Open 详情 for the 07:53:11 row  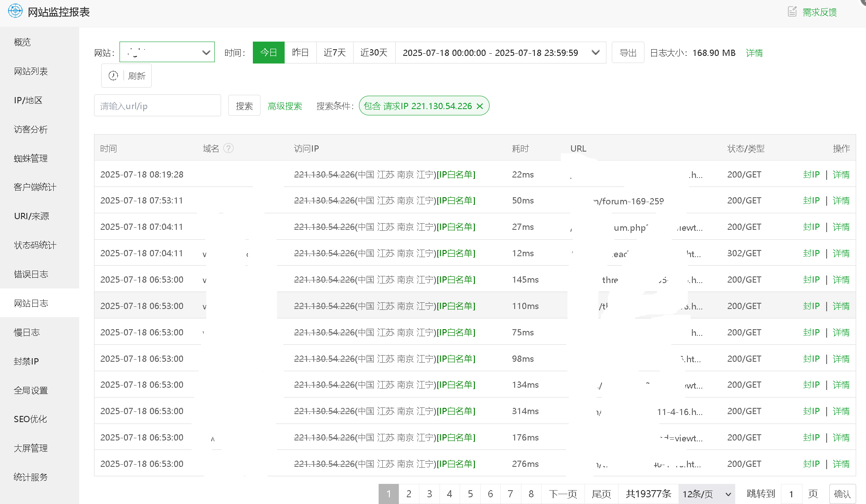coord(841,200)
